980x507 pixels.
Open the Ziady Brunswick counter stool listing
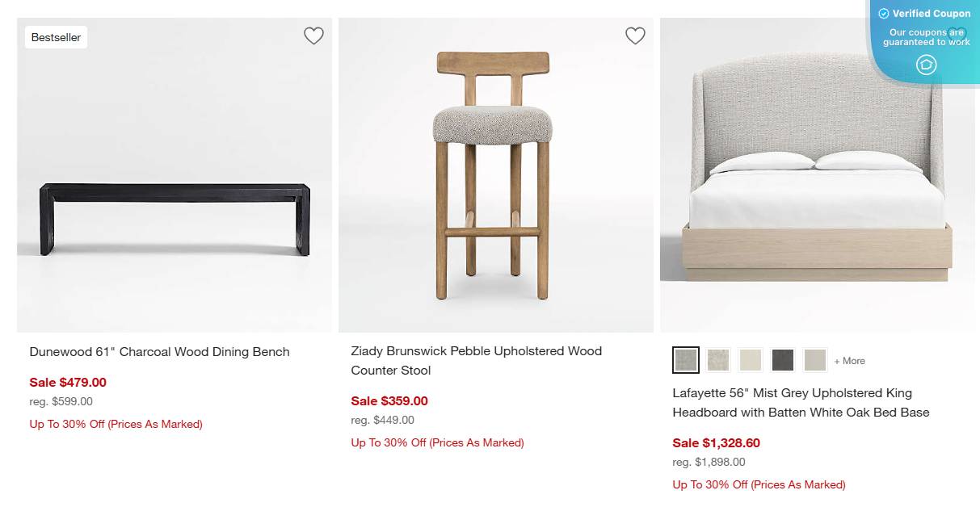coord(476,360)
